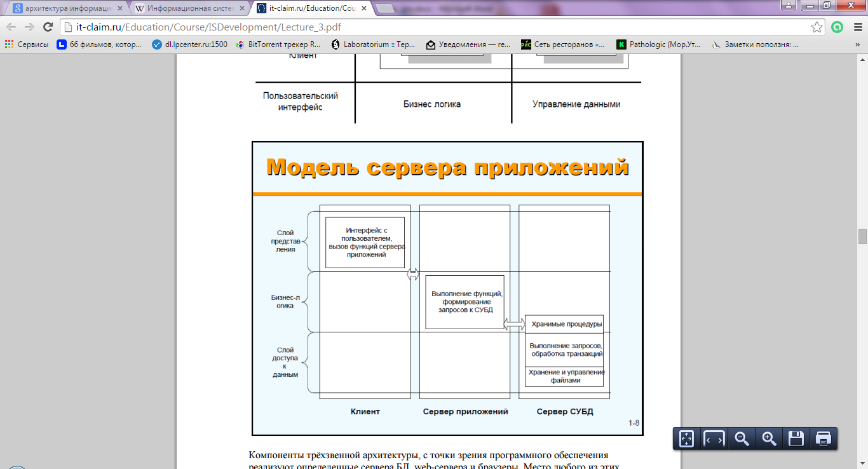
Task: Open the dl.lpcenter.ru:1500 bookmark
Action: click(189, 44)
